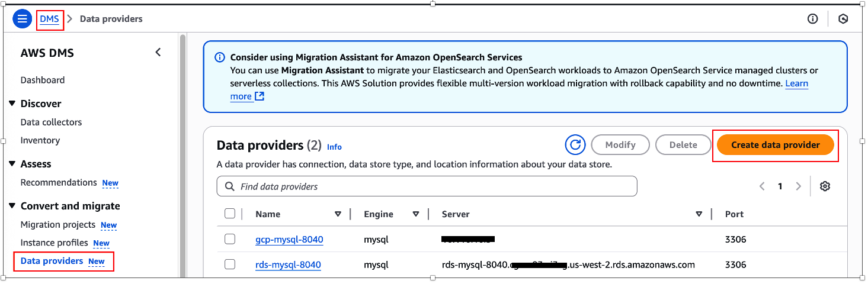Collapse the Convert and migrate section
Screen dimensions: 868x284
point(12,206)
